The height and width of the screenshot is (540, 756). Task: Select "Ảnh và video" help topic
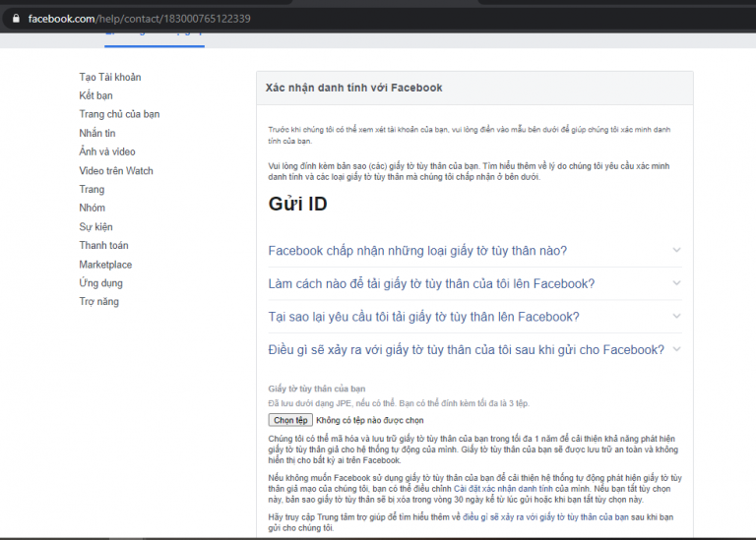[x=107, y=151]
